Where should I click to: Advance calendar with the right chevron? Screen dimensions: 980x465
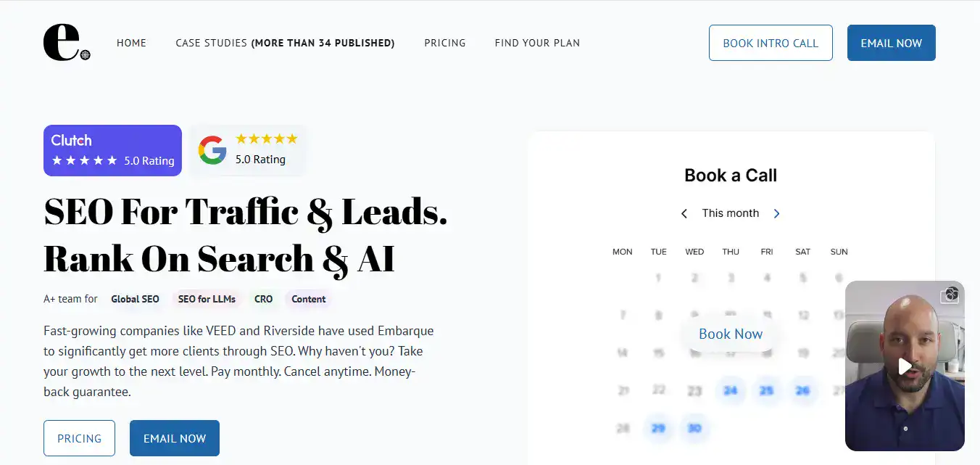(776, 213)
